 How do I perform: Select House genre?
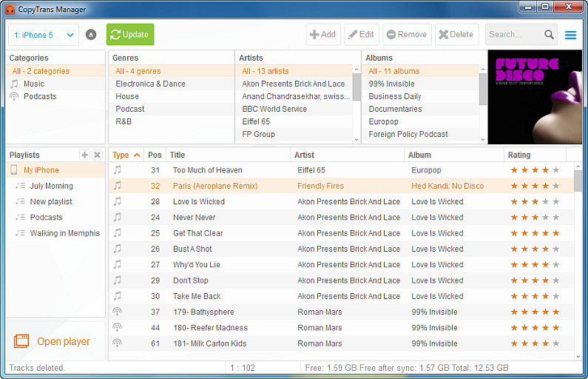(x=172, y=96)
